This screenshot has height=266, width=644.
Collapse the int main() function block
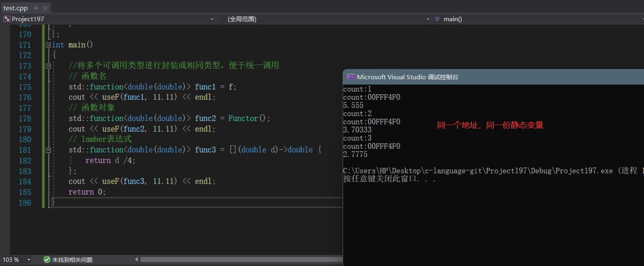point(48,45)
